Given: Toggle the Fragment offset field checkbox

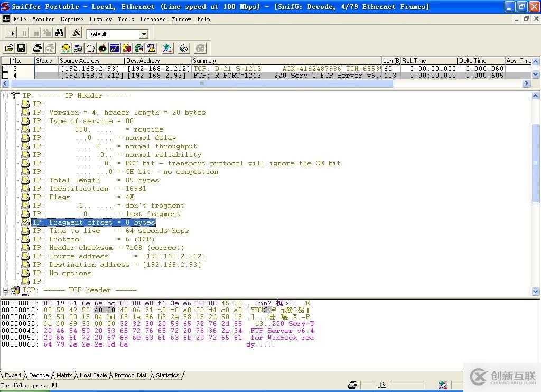Looking at the screenshot, I should click(25, 222).
